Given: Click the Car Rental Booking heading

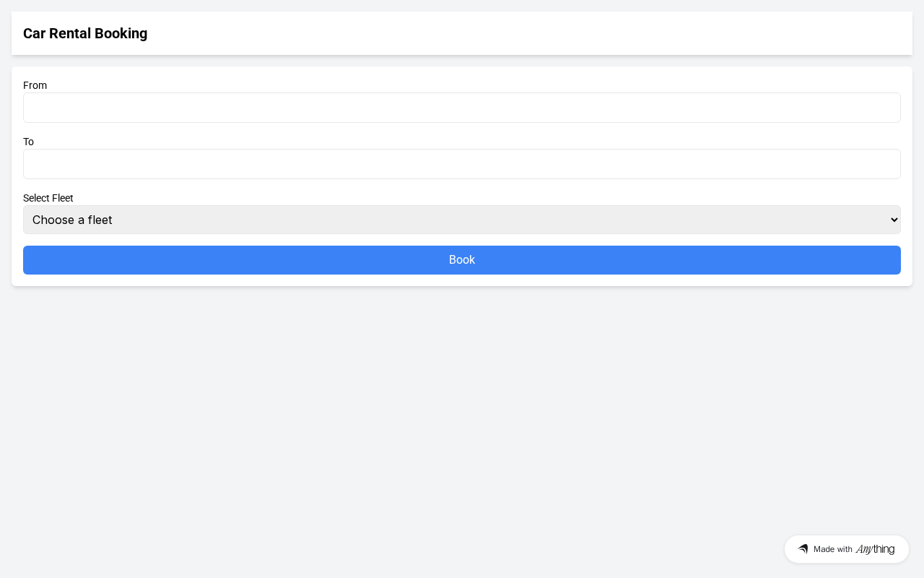Looking at the screenshot, I should (x=85, y=33).
